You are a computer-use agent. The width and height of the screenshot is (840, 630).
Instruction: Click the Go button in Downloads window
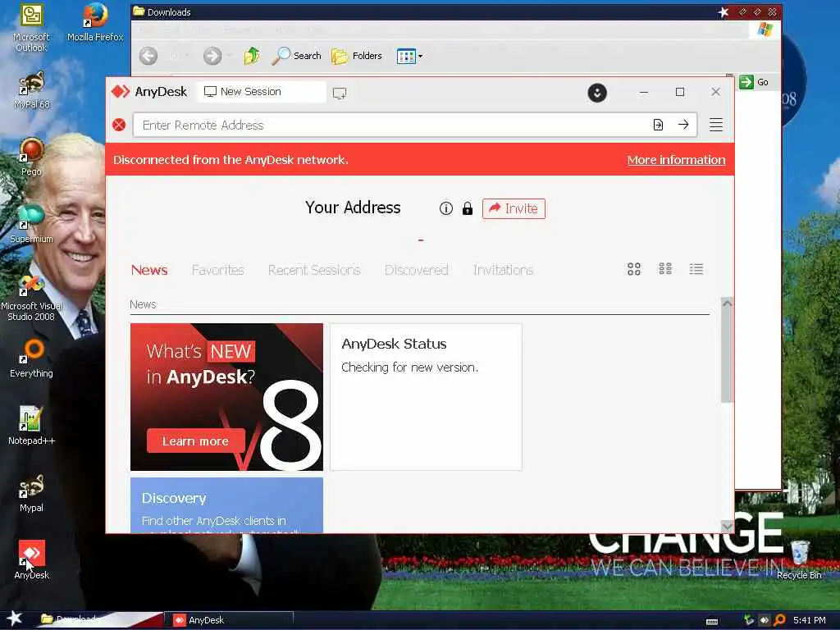tap(755, 82)
